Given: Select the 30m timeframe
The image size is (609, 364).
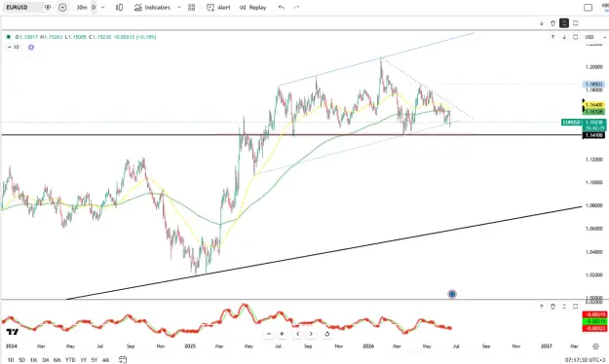Looking at the screenshot, I should [81, 8].
